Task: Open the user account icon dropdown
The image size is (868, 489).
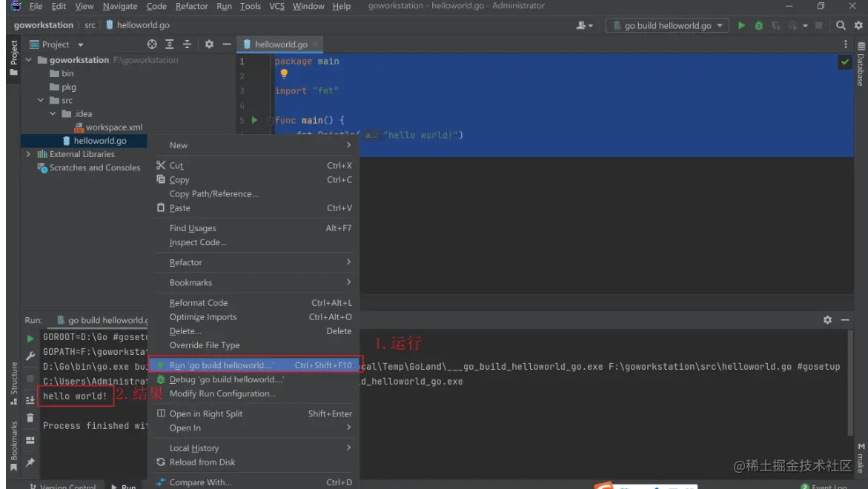Action: (x=584, y=25)
